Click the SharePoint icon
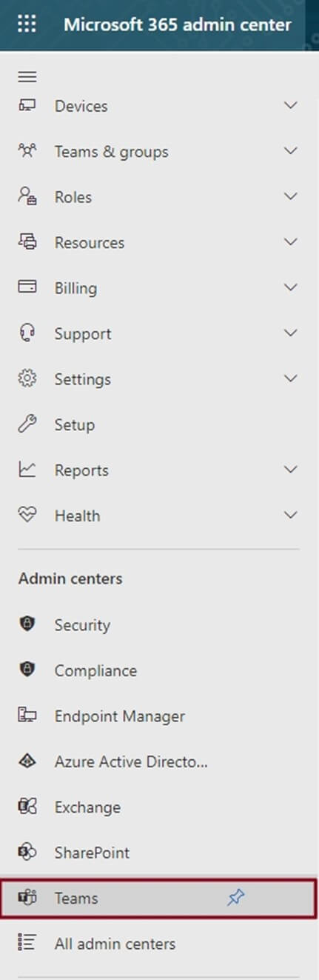 (27, 852)
